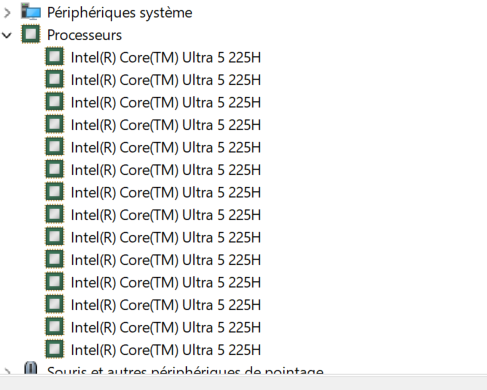Click the chip icon of the first Intel Core Ultra entry

pyautogui.click(x=54, y=57)
